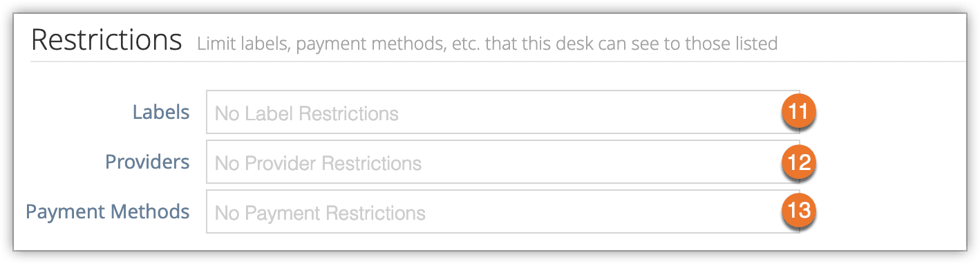Select the badge marking the Labels field
980x264 pixels.
tap(799, 111)
